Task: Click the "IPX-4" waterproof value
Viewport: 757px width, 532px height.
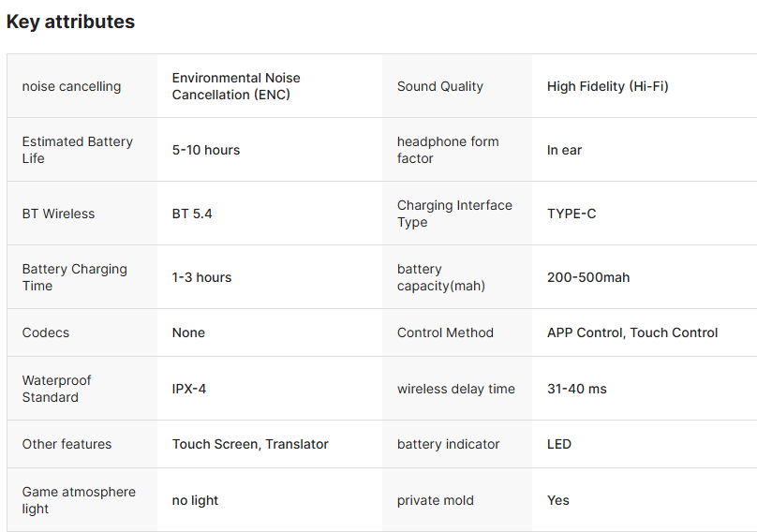Action: (189, 389)
